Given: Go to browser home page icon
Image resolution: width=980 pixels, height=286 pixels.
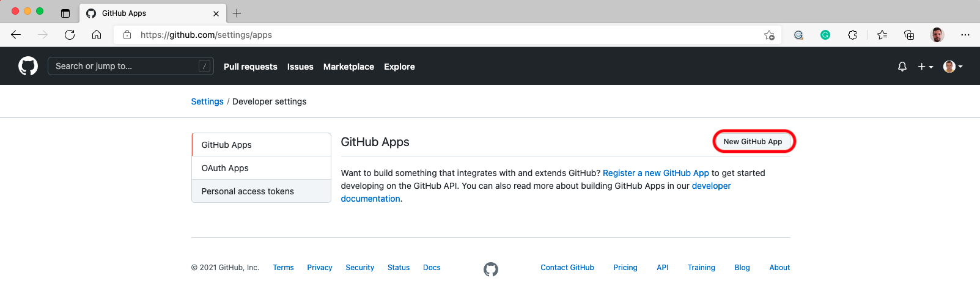Looking at the screenshot, I should tap(97, 35).
